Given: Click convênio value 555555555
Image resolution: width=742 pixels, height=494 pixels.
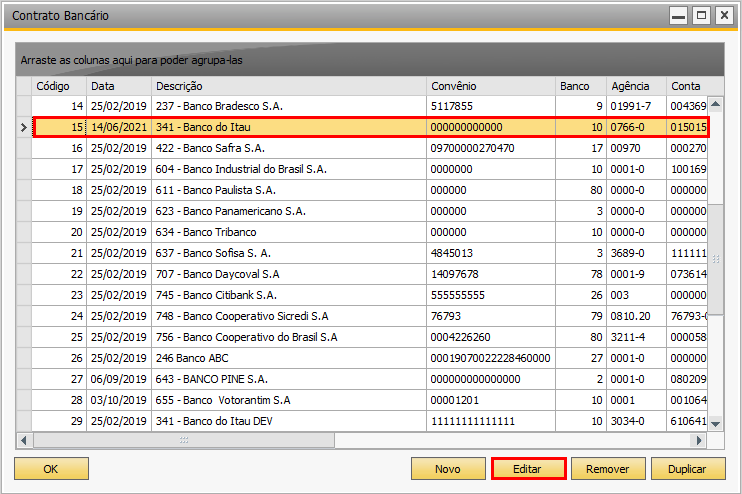Looking at the screenshot, I should click(x=491, y=295).
